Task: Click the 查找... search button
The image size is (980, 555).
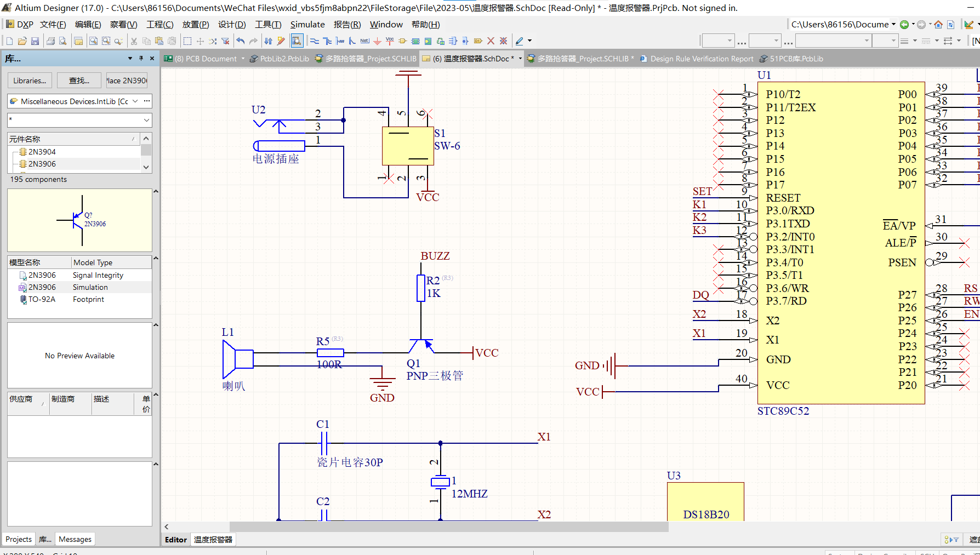Action: point(79,81)
